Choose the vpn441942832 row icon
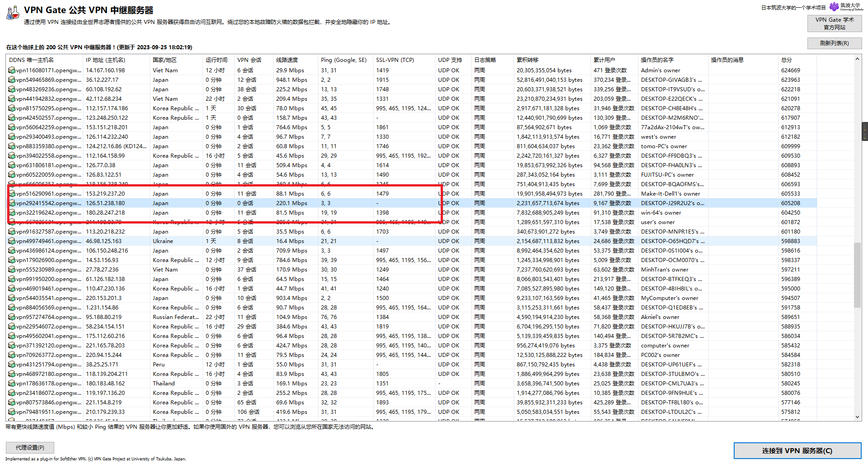The image size is (868, 464). (12, 99)
